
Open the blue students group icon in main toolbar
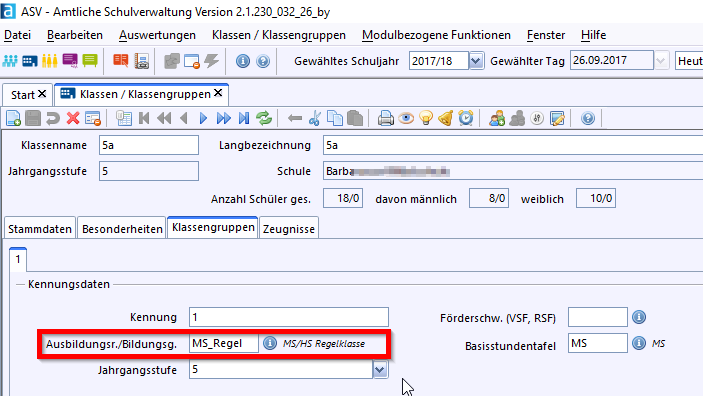coord(10,61)
